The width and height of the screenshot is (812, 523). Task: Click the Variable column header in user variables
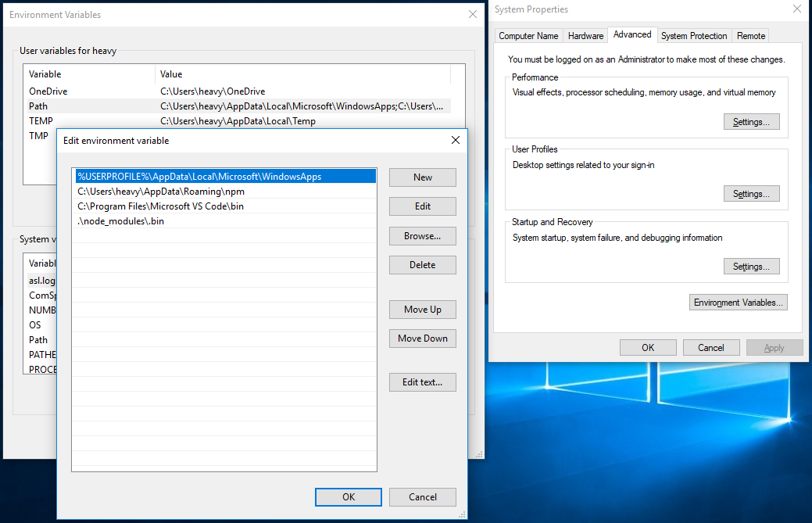[90, 74]
